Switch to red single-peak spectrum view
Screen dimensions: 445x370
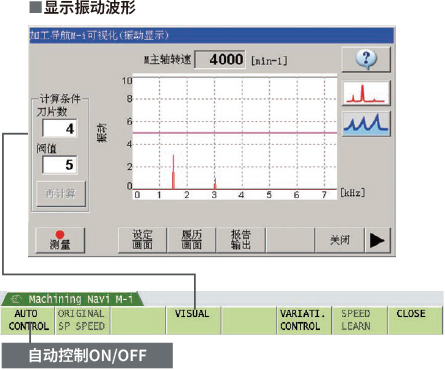(x=366, y=94)
